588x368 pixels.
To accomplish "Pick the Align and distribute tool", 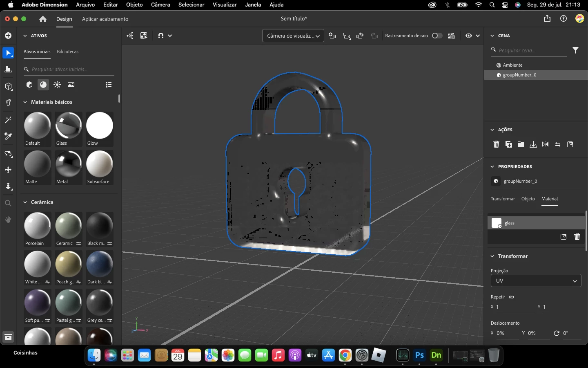I will pyautogui.click(x=8, y=69).
